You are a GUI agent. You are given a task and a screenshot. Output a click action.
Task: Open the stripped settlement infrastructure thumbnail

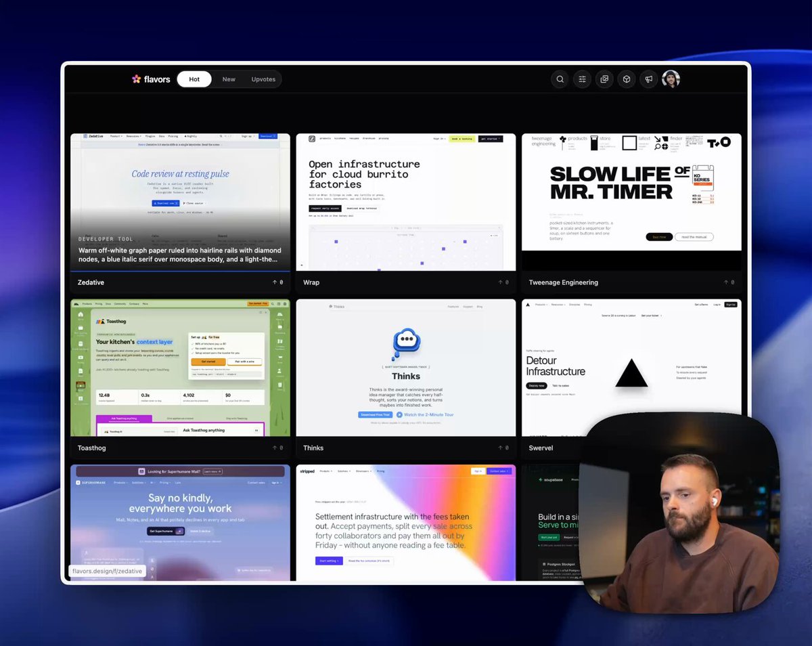click(406, 522)
